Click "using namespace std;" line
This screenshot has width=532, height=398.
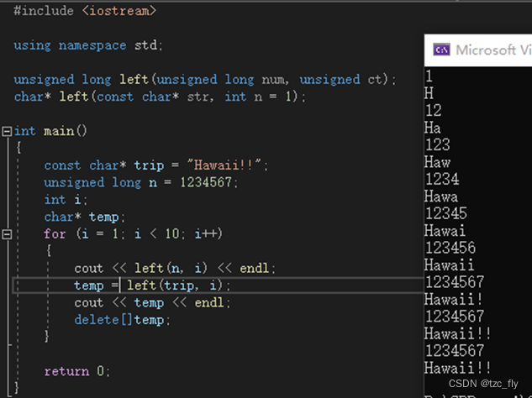pos(88,45)
